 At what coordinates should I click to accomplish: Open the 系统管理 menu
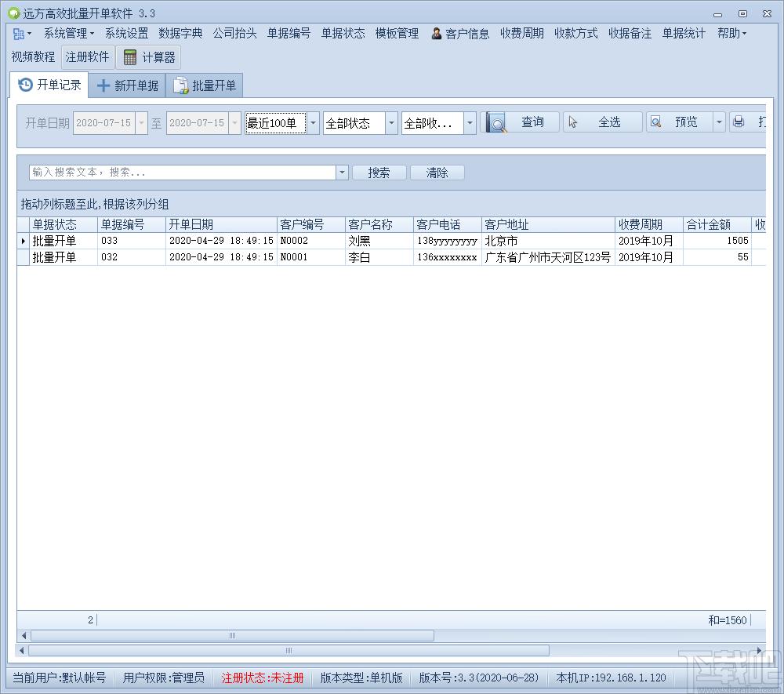68,34
